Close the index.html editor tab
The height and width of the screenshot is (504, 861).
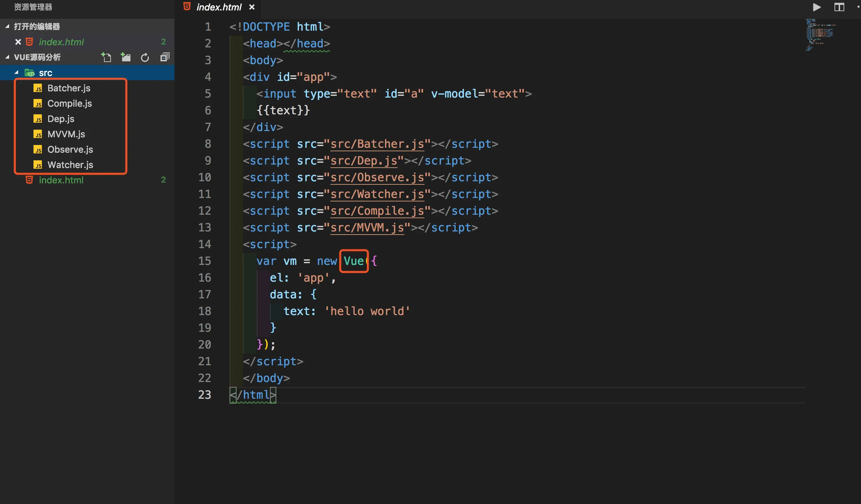point(252,7)
